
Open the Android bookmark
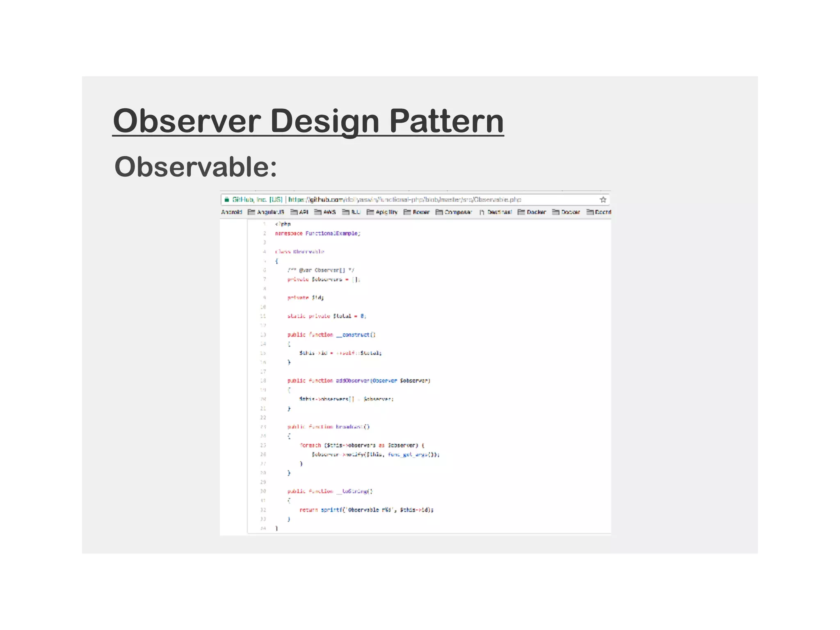pos(232,212)
